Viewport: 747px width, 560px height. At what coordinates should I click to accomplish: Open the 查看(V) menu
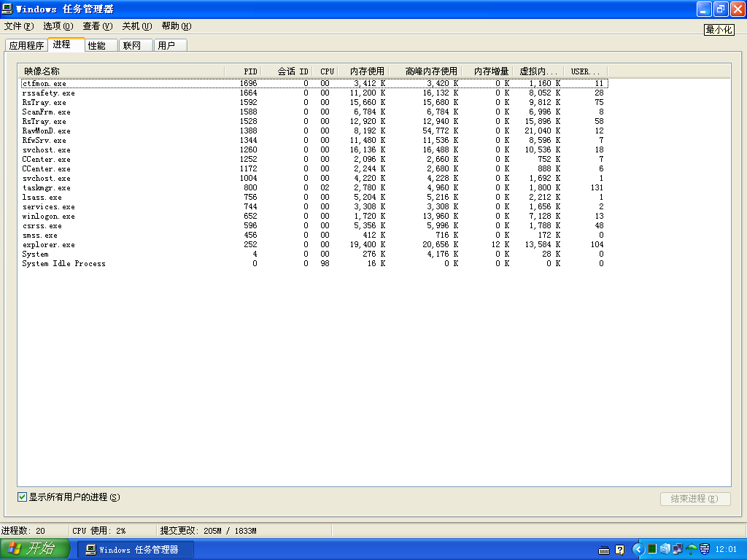tap(98, 26)
